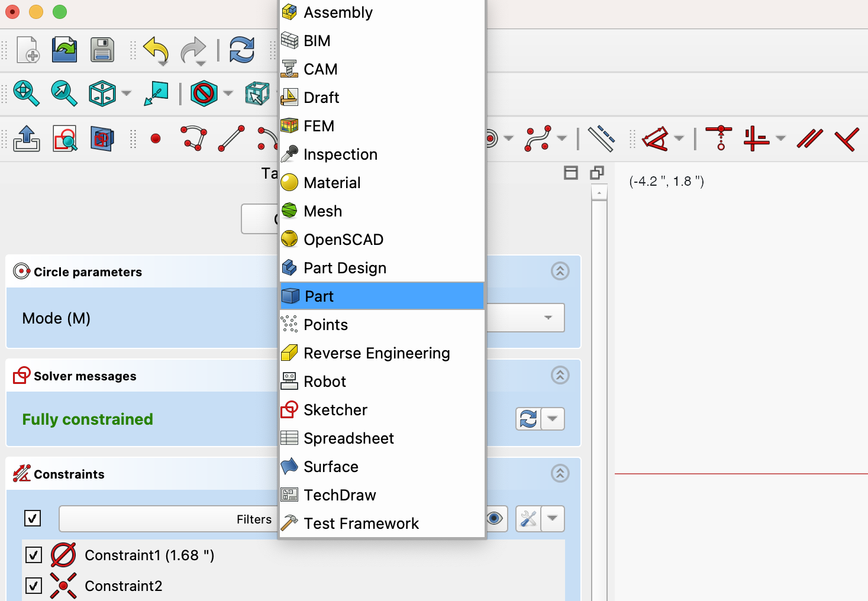The image size is (868, 601).
Task: Select the View section icon
Action: click(102, 138)
